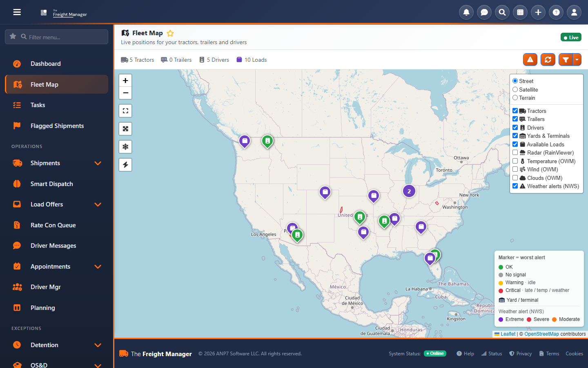
Task: Select the Terrain base layer
Action: 515,98
